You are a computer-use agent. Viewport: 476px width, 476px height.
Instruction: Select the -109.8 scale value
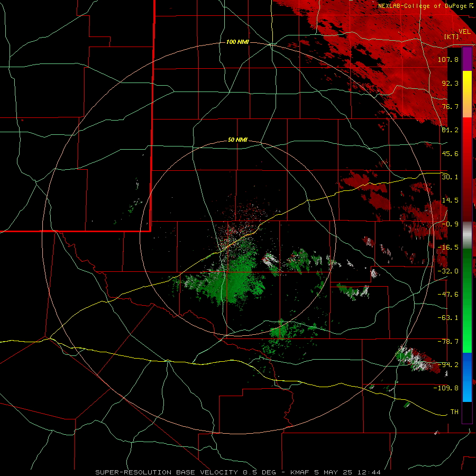coord(446,388)
